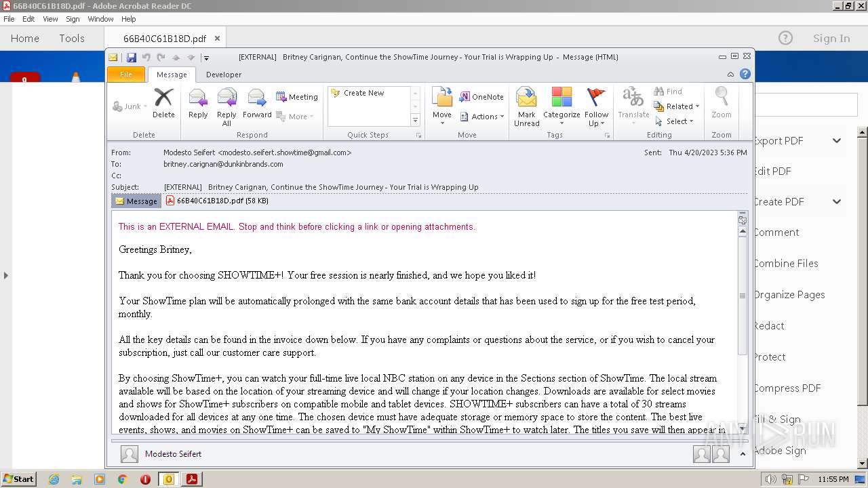The height and width of the screenshot is (488, 868).
Task: Click the Meeting reply button
Action: pyautogui.click(x=296, y=97)
